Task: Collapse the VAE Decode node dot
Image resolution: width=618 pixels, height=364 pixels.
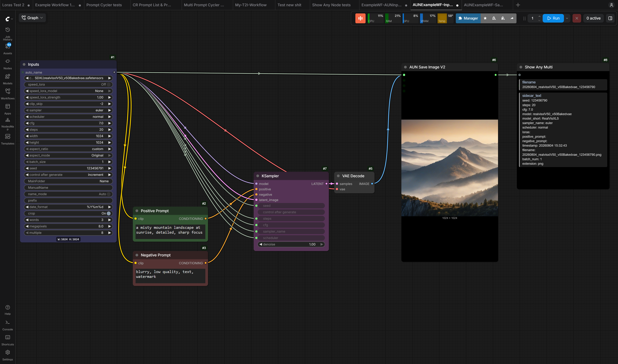Action: (x=338, y=176)
